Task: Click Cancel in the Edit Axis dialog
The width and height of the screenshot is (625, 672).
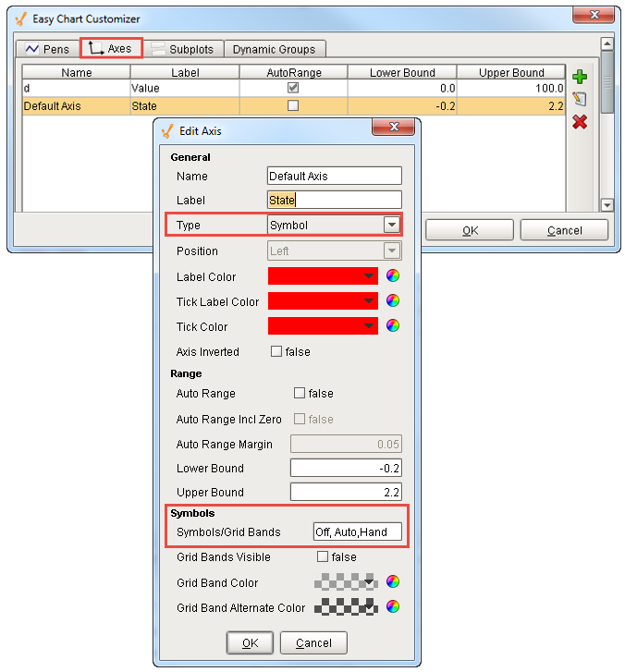Action: 313,643
